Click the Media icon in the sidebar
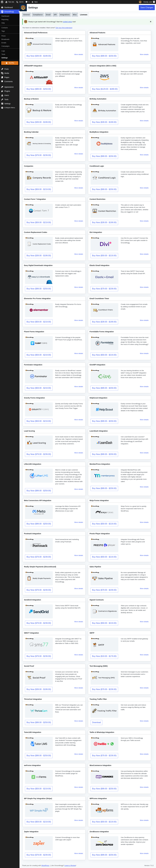 [2, 73]
